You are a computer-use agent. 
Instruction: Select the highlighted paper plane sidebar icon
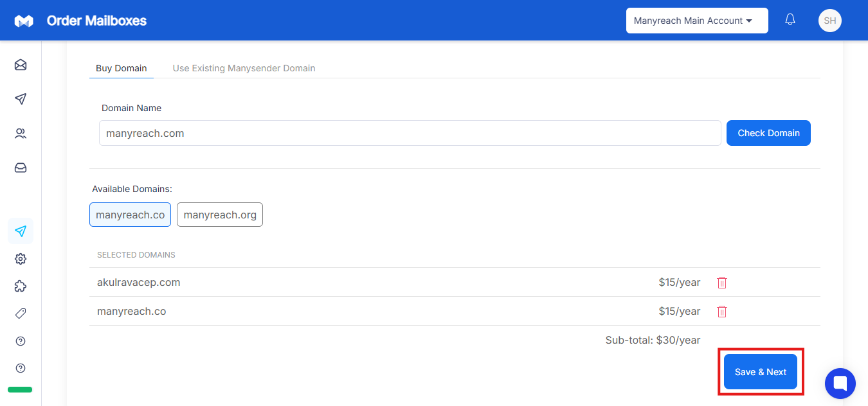pos(21,231)
